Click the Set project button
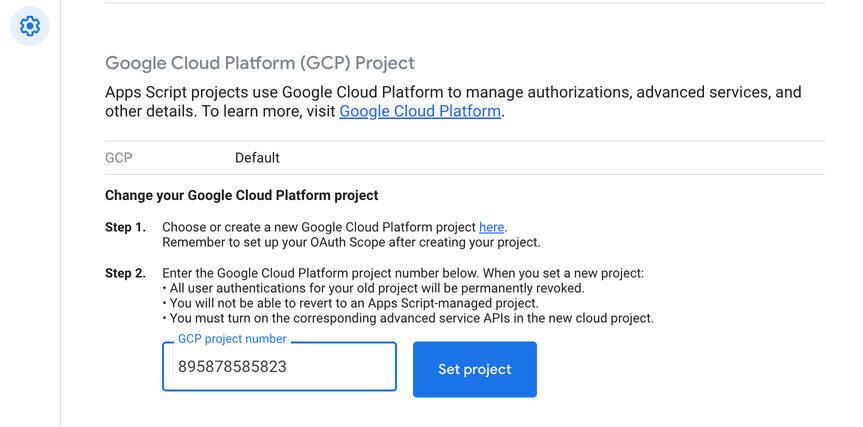Viewport: 863px width, 427px height. (475, 369)
